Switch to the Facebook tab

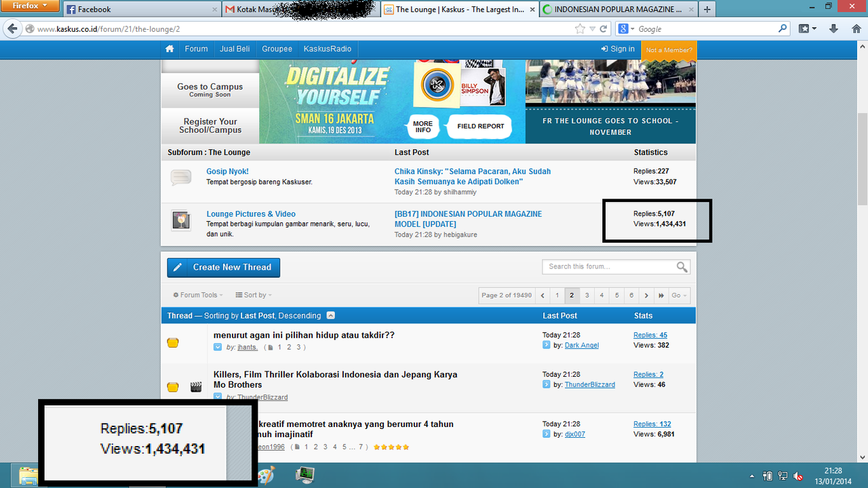142,9
